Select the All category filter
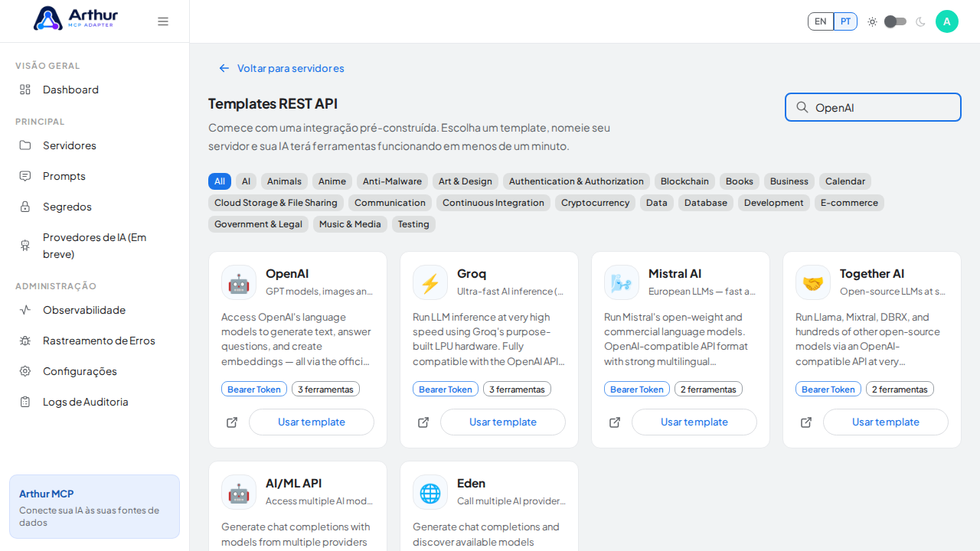The width and height of the screenshot is (980, 551). [220, 181]
